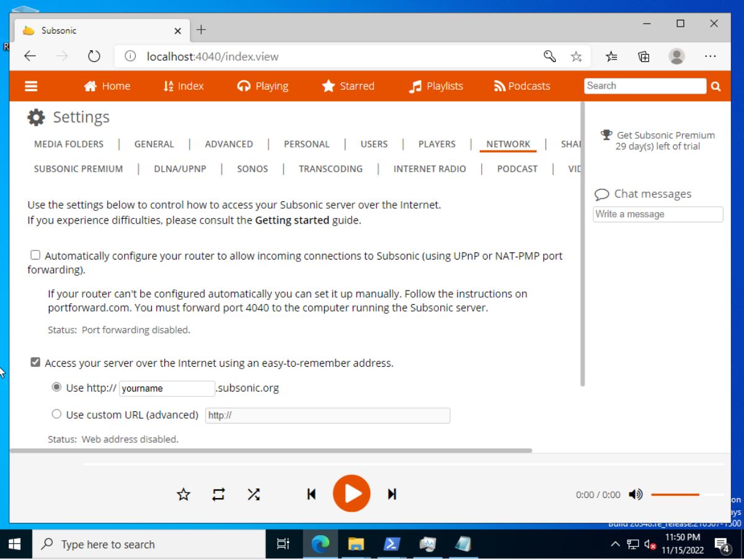Click the search magnifier icon

point(716,86)
